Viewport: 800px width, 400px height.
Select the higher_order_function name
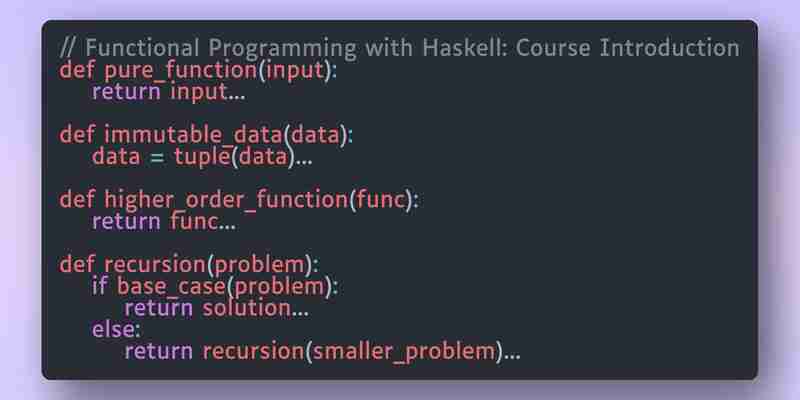click(227, 199)
